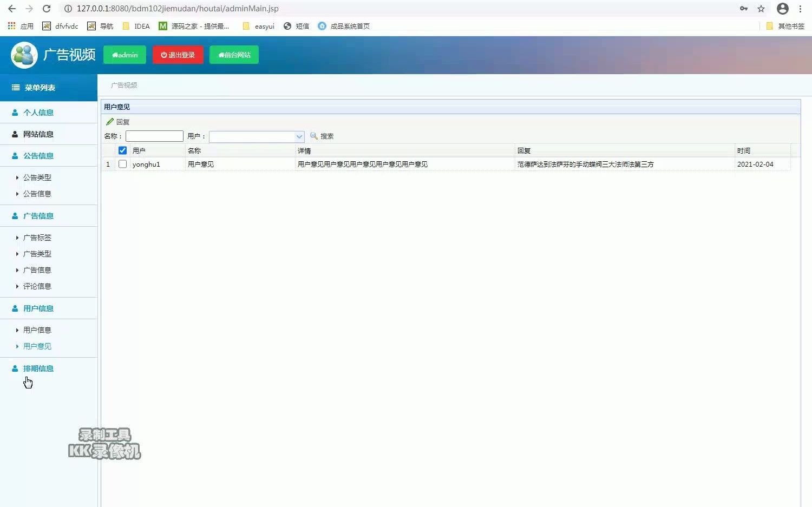
Task: Open the IDEA bookmark folder
Action: pyautogui.click(x=136, y=26)
